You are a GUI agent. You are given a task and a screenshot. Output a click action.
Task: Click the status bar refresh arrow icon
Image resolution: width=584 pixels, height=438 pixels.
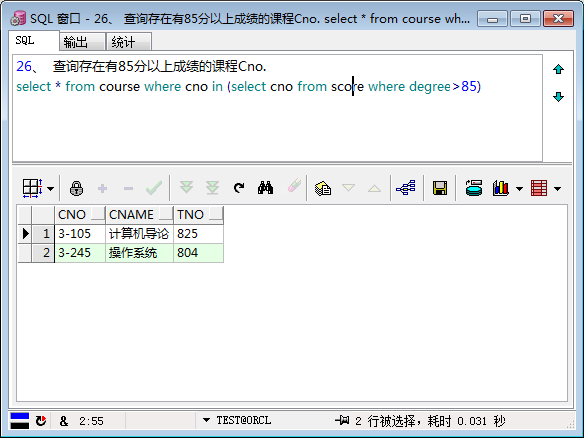tap(41, 421)
